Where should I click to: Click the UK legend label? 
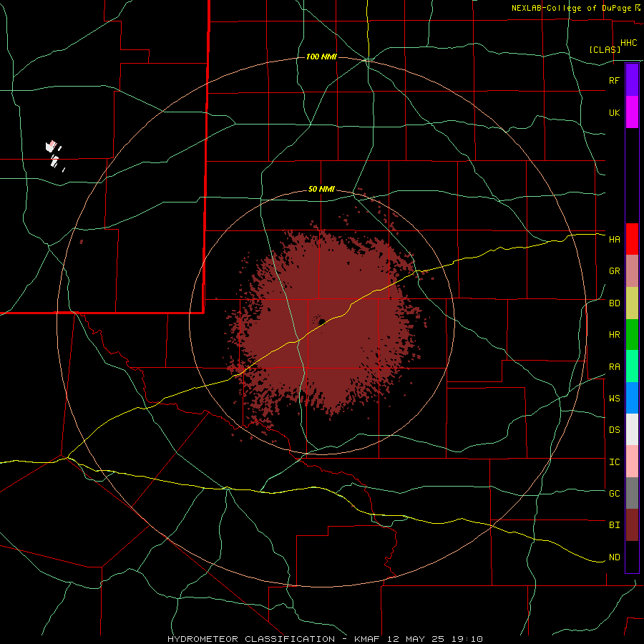pyautogui.click(x=614, y=112)
